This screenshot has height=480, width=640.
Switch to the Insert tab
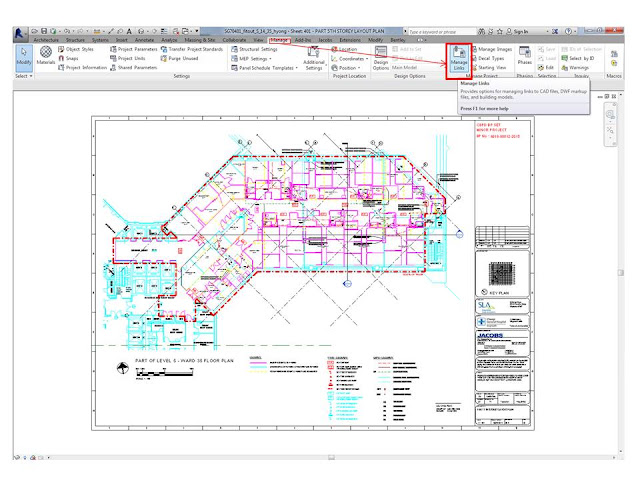pos(122,40)
